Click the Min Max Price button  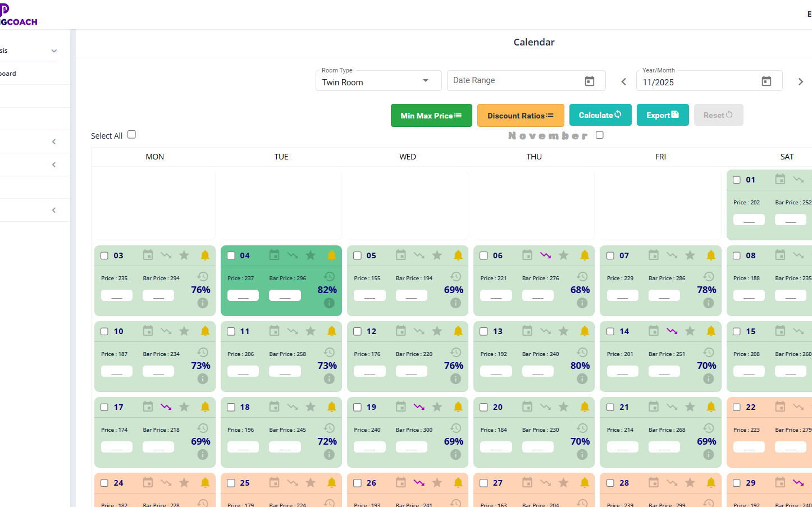[x=431, y=116]
